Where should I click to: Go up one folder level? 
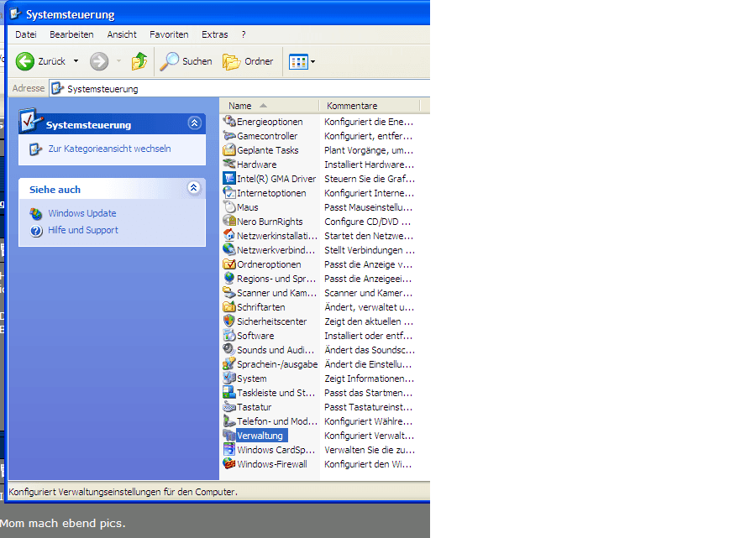click(139, 61)
